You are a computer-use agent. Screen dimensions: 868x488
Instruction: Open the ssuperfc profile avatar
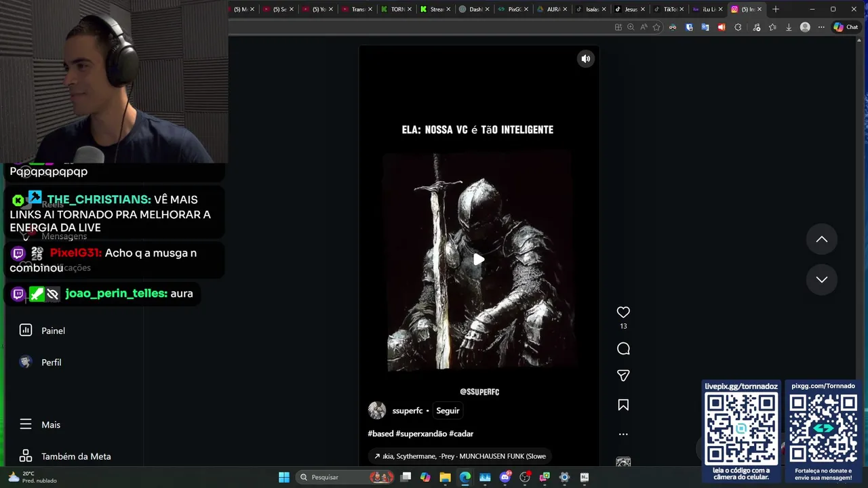pos(377,411)
